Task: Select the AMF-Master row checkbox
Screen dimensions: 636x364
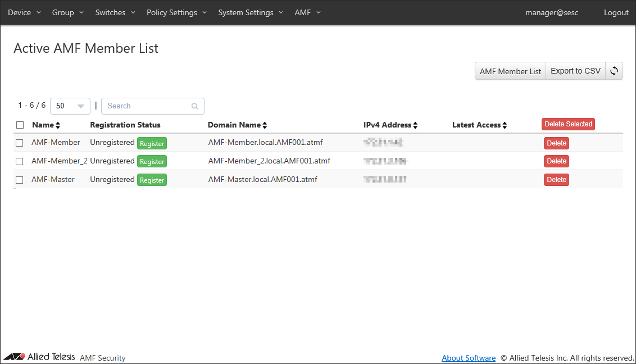Action: click(20, 180)
